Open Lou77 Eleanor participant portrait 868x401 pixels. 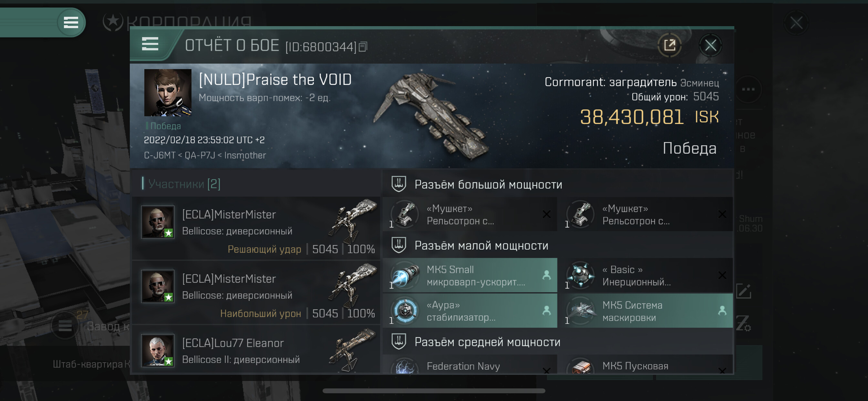pyautogui.click(x=157, y=350)
